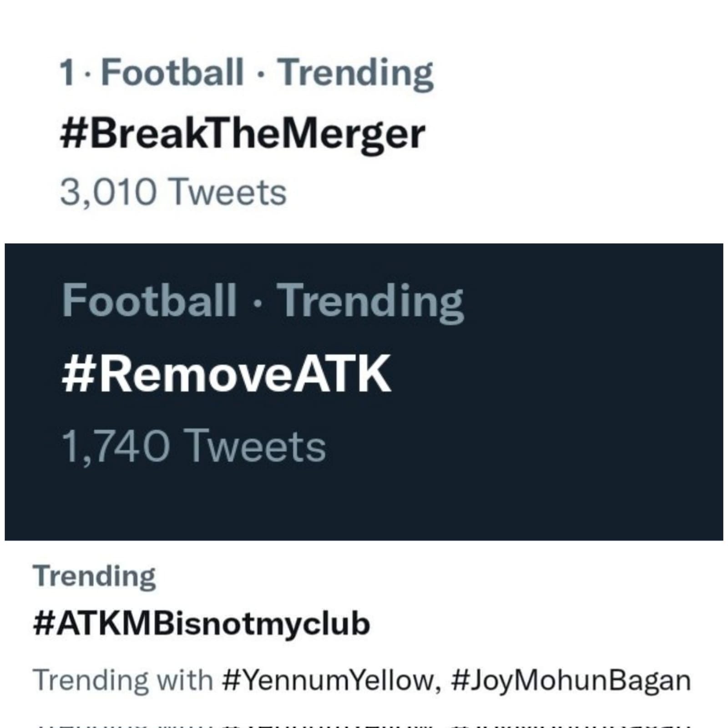Select the rank number 1 label

[67, 73]
